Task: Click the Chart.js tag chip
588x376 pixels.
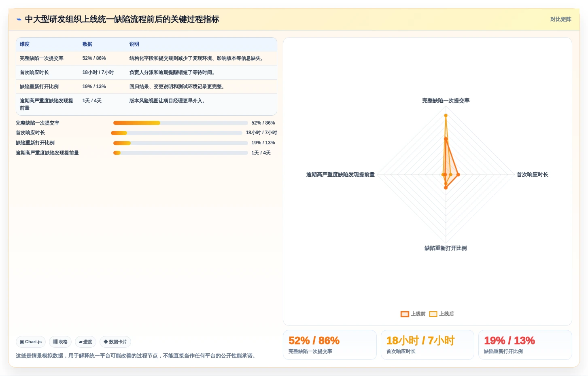Action: tap(31, 342)
